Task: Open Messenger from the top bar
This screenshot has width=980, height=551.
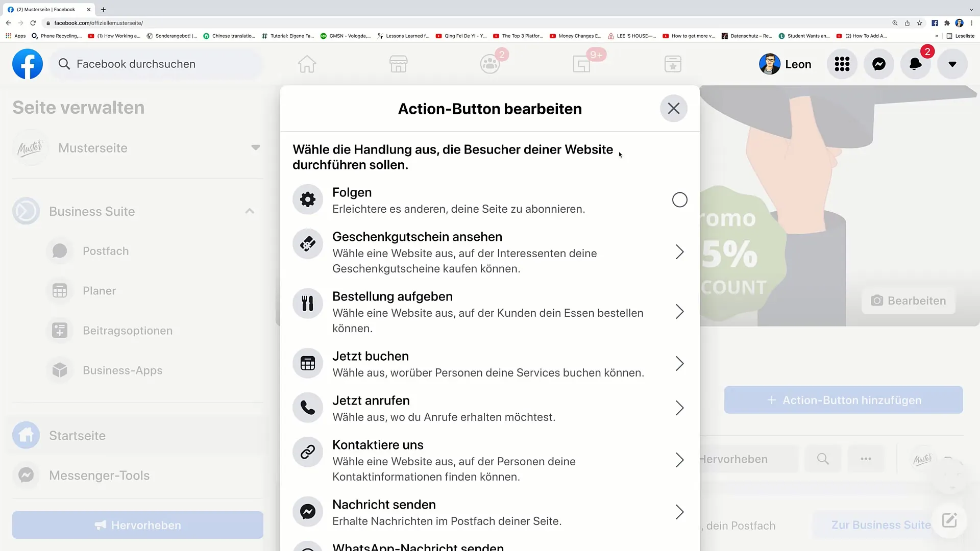Action: tap(878, 64)
